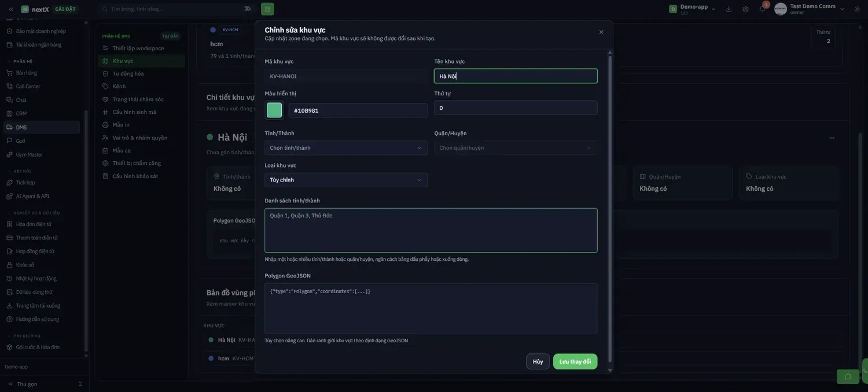The width and height of the screenshot is (868, 392).
Task: Collapse the NGHIỆP VỤ & DỮ LIỆU section
Action: pyautogui.click(x=34, y=213)
